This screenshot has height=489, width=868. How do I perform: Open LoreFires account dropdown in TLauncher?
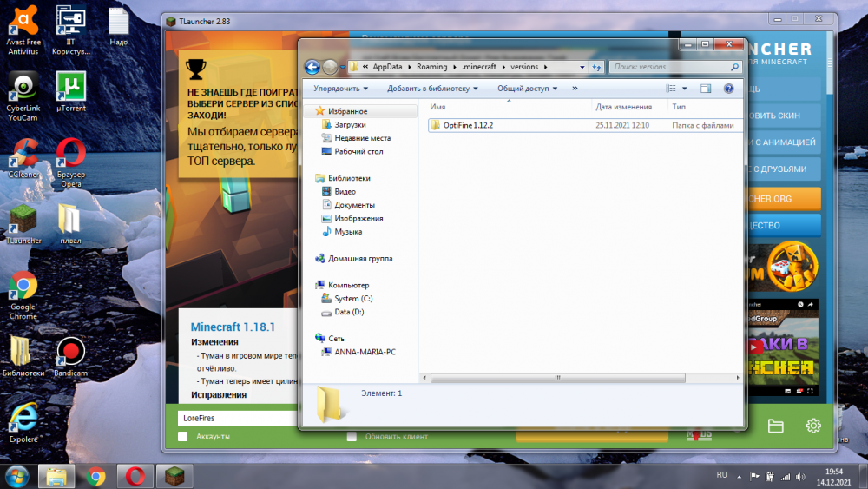(237, 418)
